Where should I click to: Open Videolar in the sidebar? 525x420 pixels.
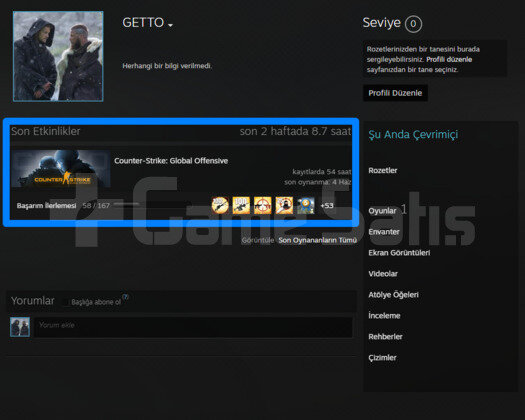(383, 274)
